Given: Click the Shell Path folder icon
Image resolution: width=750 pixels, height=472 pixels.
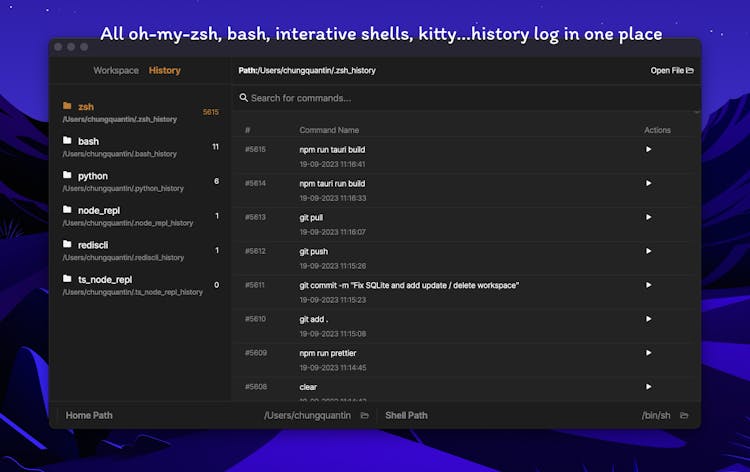Looking at the screenshot, I should coord(688,415).
